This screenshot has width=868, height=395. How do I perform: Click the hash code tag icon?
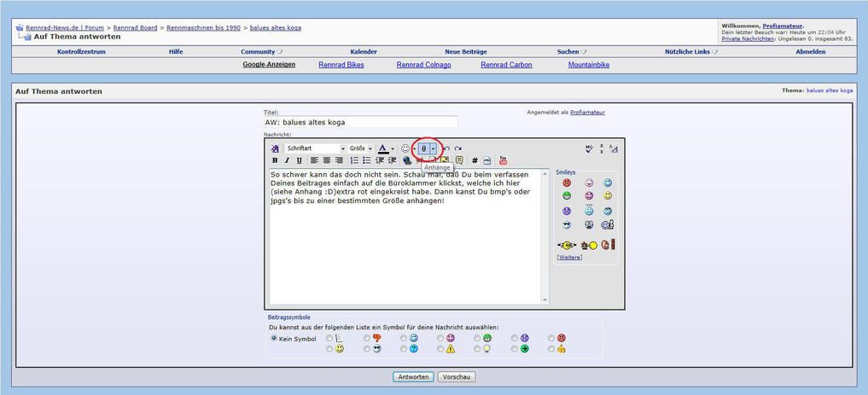pos(475,160)
